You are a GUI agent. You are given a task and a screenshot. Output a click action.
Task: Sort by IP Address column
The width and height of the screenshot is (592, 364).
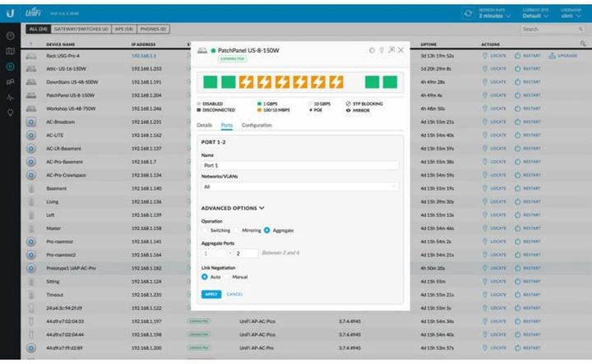click(143, 44)
